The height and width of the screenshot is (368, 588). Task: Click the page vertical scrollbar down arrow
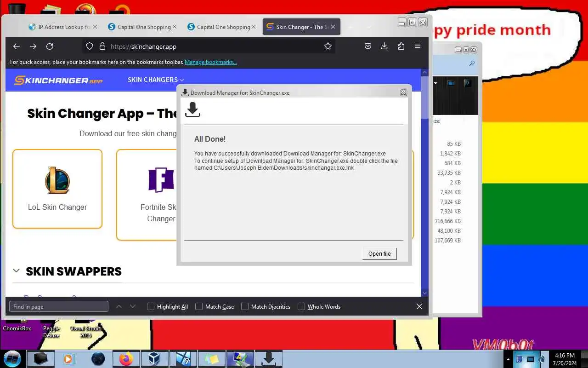[x=424, y=293]
